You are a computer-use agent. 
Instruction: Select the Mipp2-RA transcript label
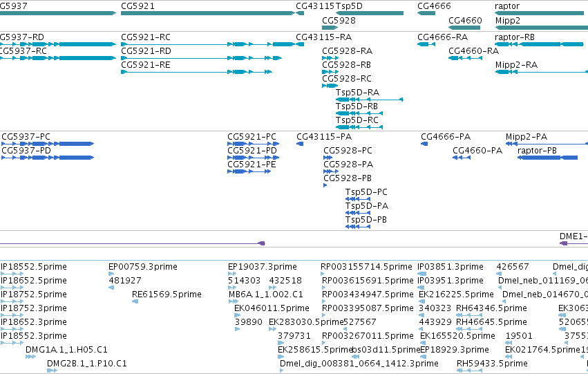coord(516,65)
